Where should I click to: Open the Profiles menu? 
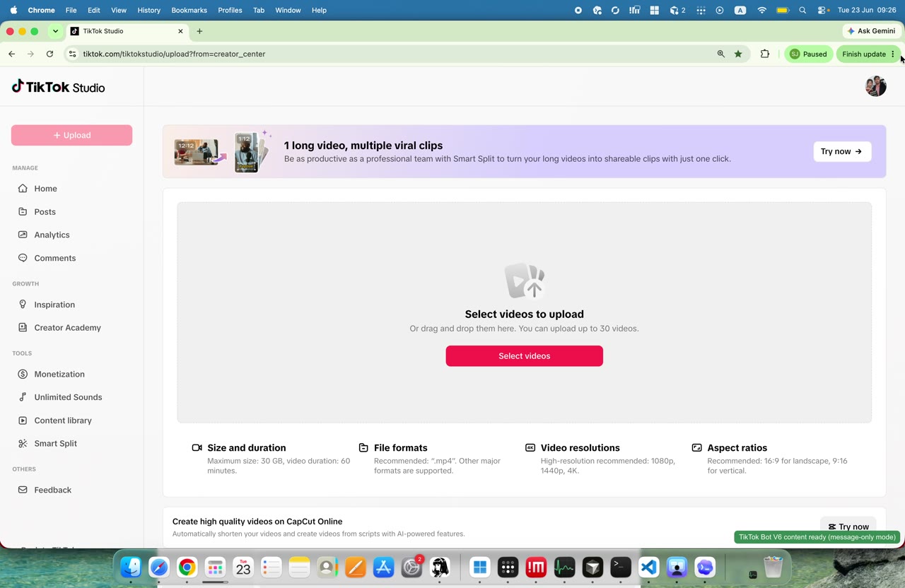[x=230, y=10]
